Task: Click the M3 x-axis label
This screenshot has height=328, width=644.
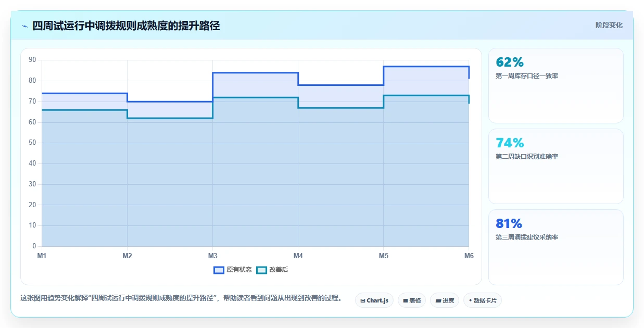Action: click(212, 256)
